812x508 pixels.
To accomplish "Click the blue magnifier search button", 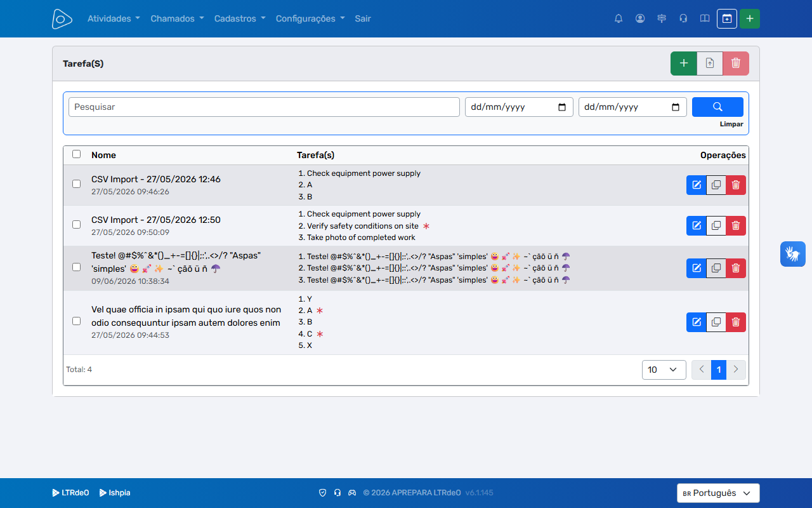I will click(717, 107).
